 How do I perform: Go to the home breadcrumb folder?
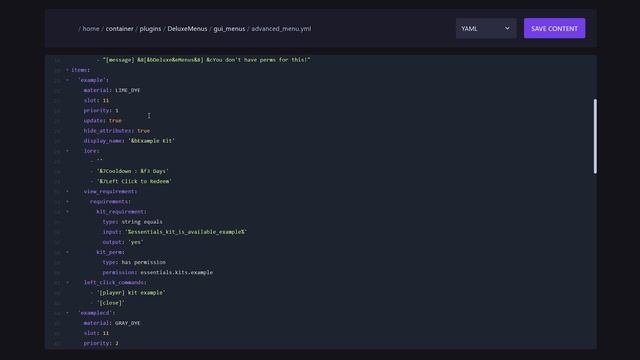tap(91, 29)
